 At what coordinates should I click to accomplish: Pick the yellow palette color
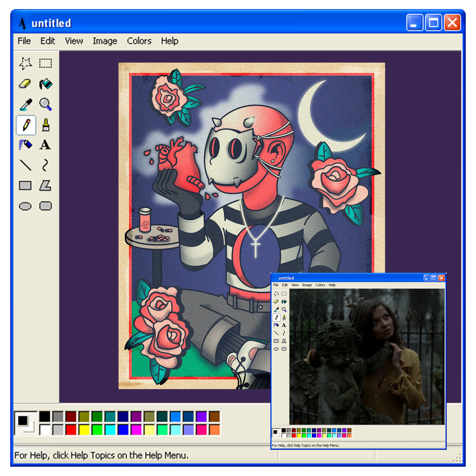point(84,430)
